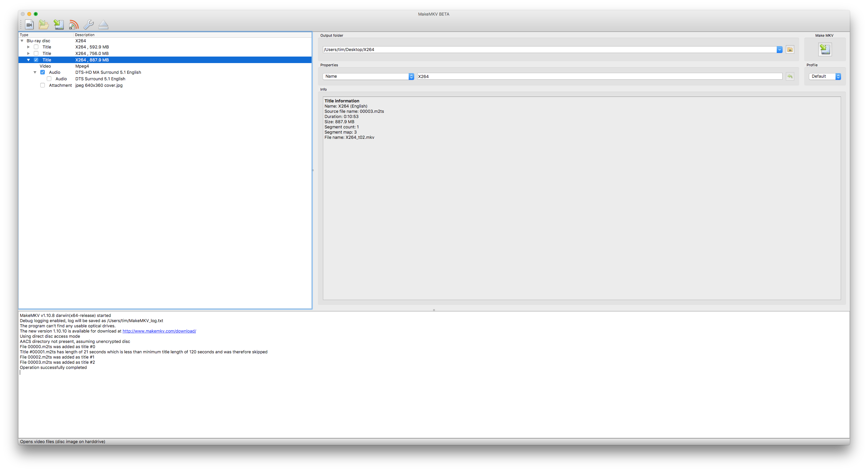Click the yellow minimize window button

pos(29,14)
